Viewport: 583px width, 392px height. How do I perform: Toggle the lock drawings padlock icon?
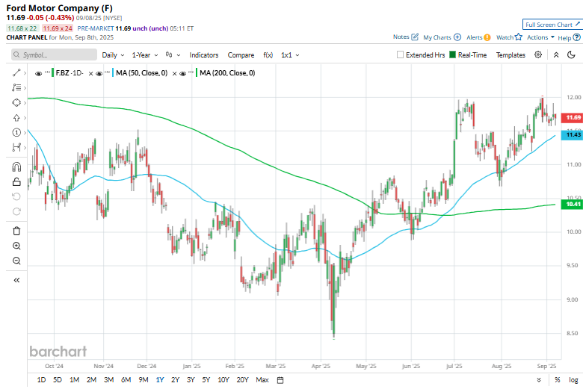click(x=16, y=181)
